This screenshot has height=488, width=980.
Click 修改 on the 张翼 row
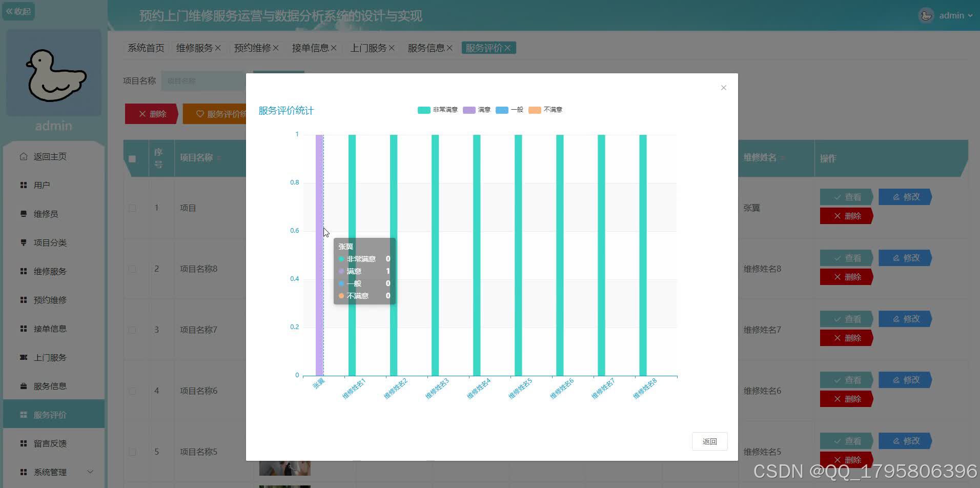905,196
